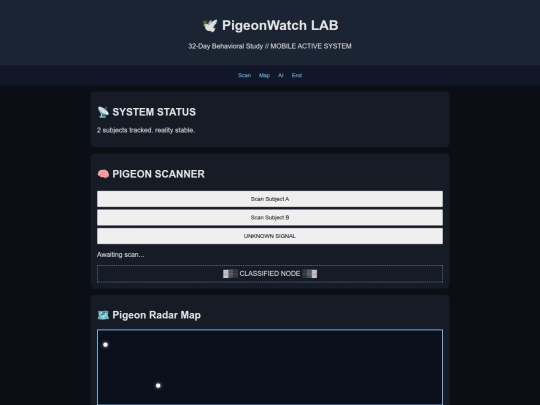The width and height of the screenshot is (540, 405).
Task: Open the Scan navigation link
Action: click(244, 75)
